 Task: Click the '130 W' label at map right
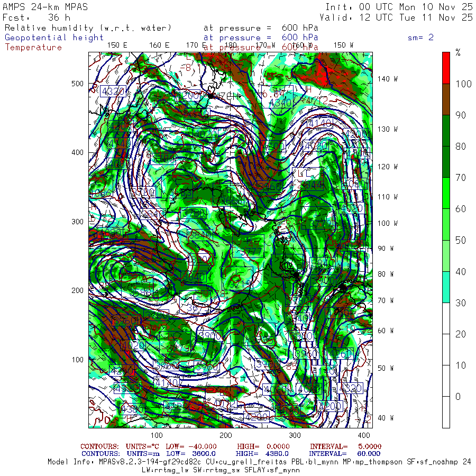[x=388, y=130]
